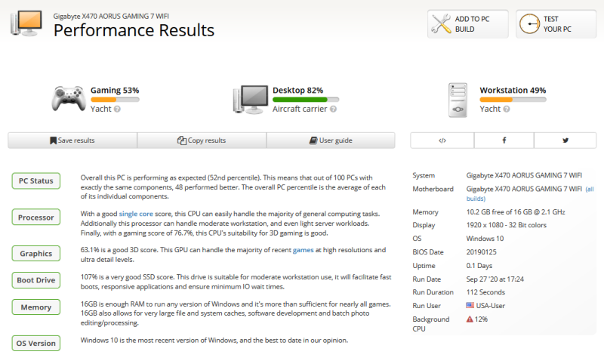Click the red warning triangle by 12%
Viewport: 604px width, 364px height.
coord(470,319)
